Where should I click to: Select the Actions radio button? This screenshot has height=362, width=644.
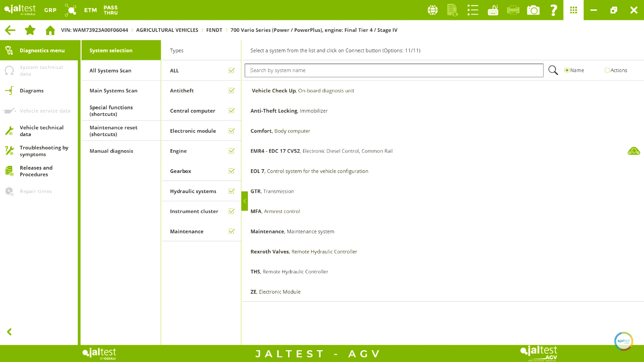(607, 70)
